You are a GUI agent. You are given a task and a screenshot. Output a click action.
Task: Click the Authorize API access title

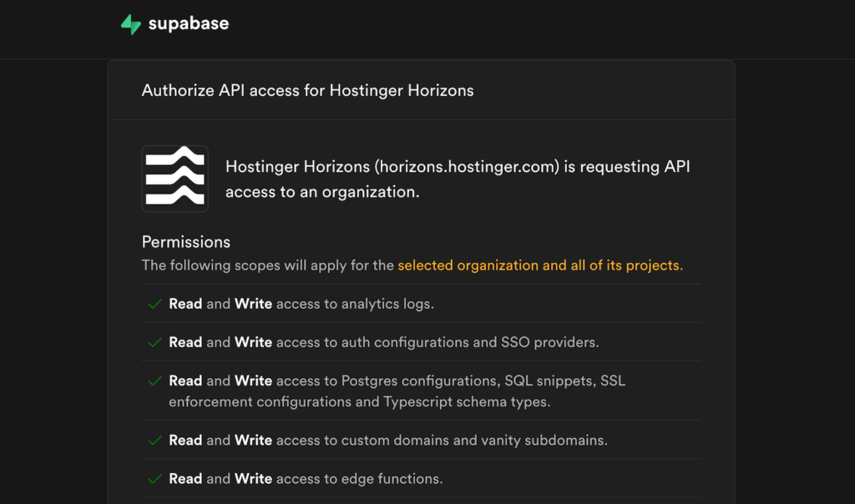tap(307, 90)
